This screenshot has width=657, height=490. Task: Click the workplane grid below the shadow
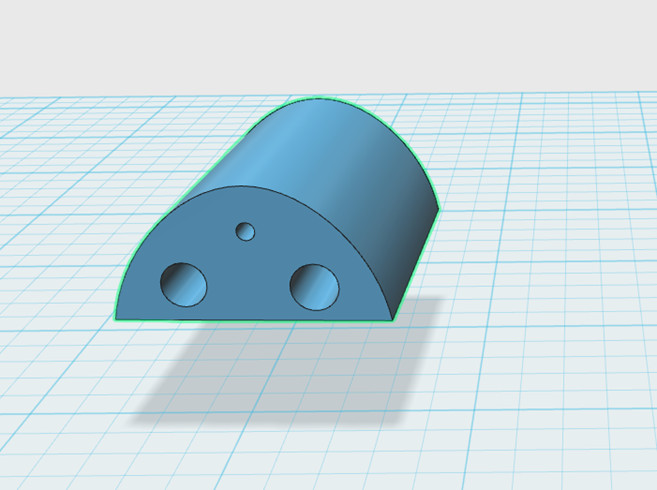pos(300,455)
